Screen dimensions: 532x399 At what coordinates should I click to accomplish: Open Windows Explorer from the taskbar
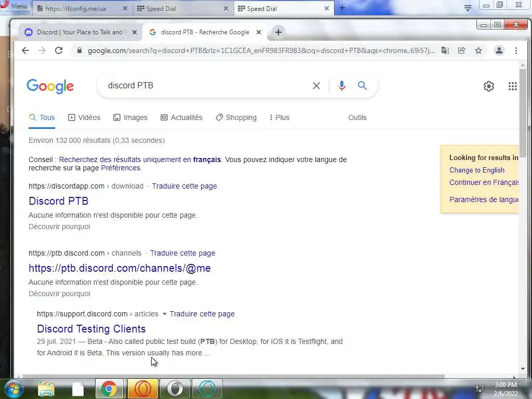(46, 389)
